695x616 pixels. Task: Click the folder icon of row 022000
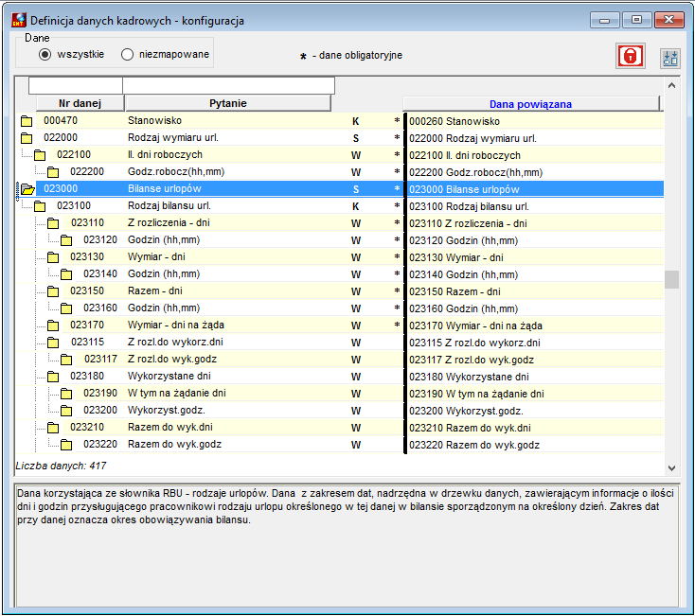27,138
